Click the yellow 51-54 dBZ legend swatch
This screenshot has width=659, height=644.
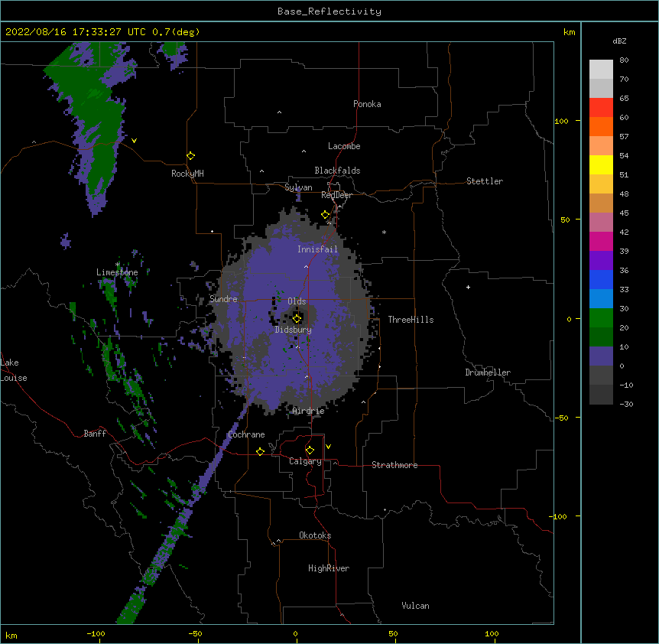click(x=601, y=164)
